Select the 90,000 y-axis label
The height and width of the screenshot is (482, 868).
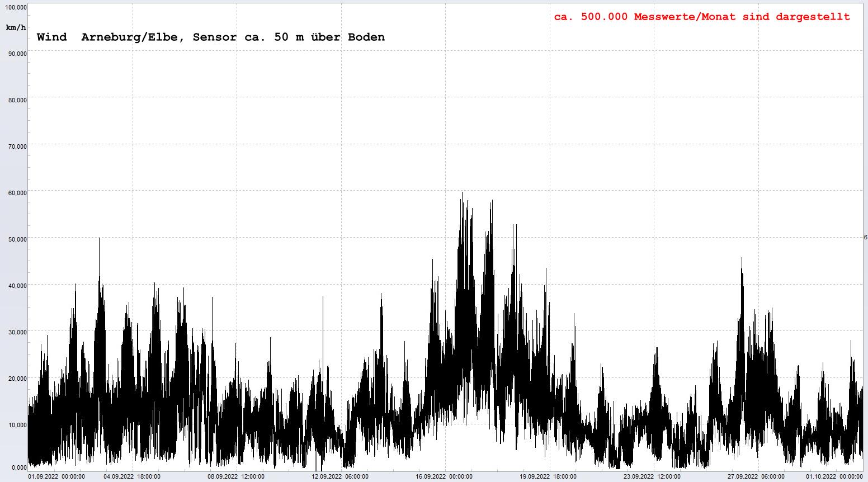pyautogui.click(x=17, y=54)
